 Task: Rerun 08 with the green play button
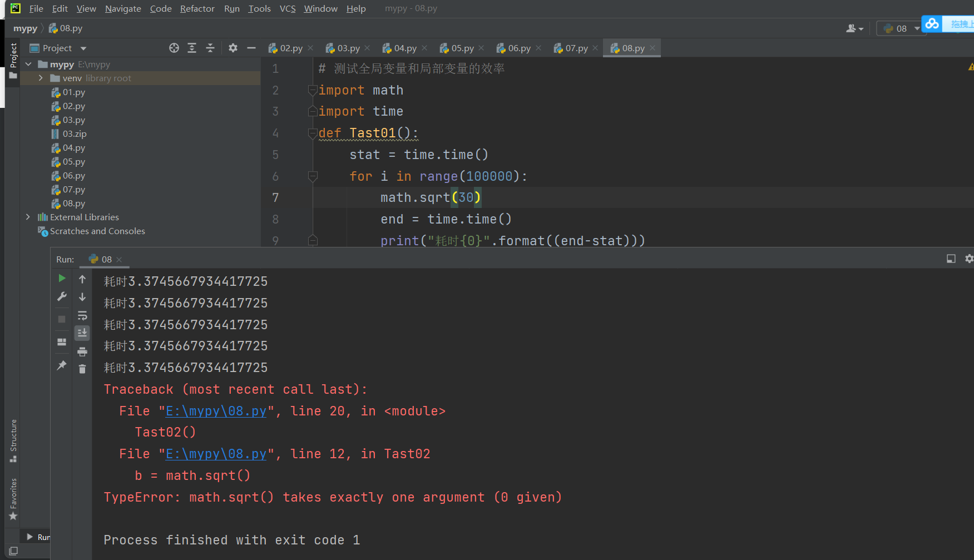(62, 278)
